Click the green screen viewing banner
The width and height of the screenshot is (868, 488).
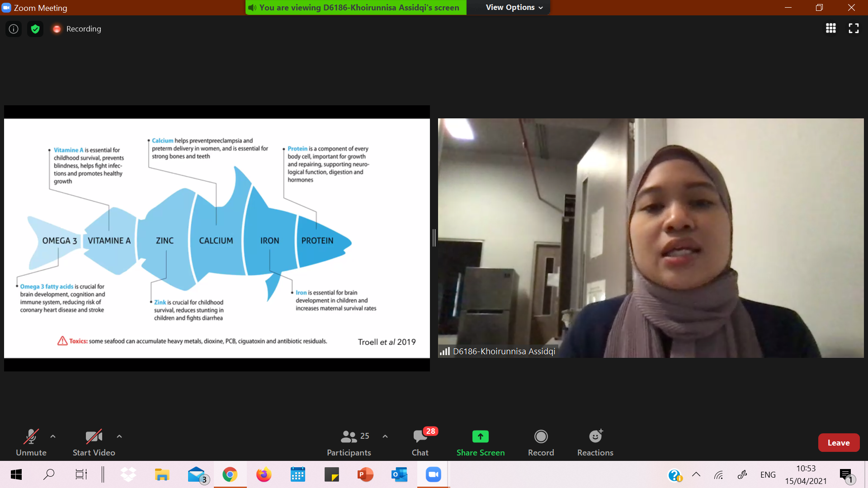[x=356, y=7]
